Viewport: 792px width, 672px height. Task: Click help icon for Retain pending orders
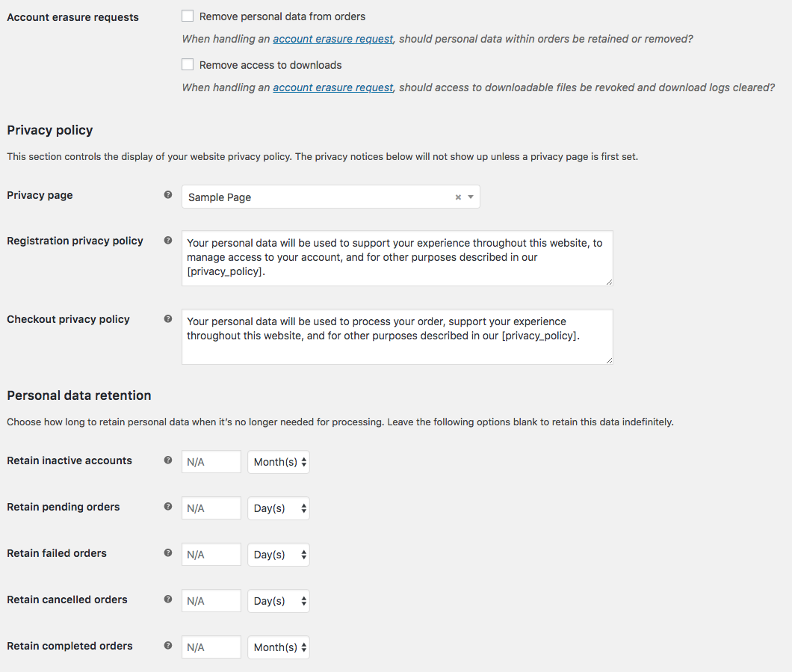168,507
